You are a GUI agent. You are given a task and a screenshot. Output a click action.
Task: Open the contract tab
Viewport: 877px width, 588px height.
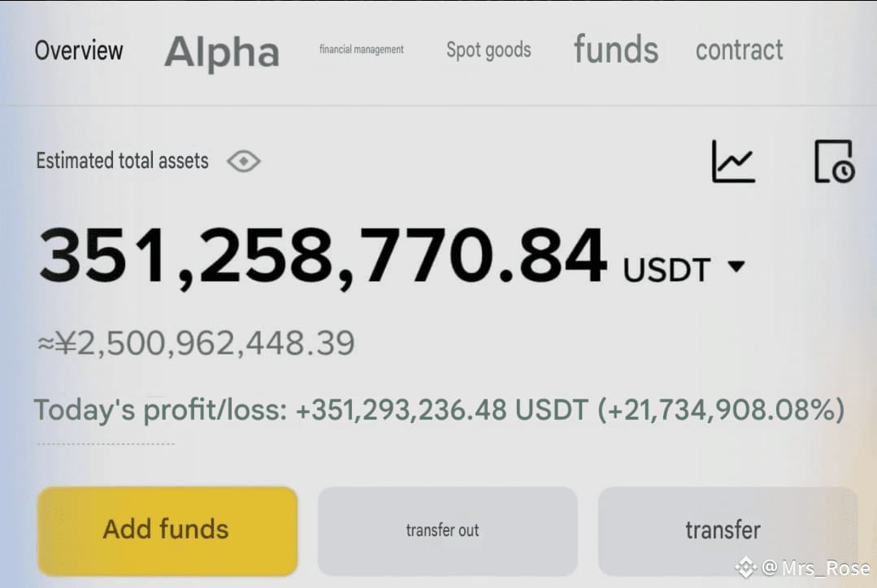point(739,50)
